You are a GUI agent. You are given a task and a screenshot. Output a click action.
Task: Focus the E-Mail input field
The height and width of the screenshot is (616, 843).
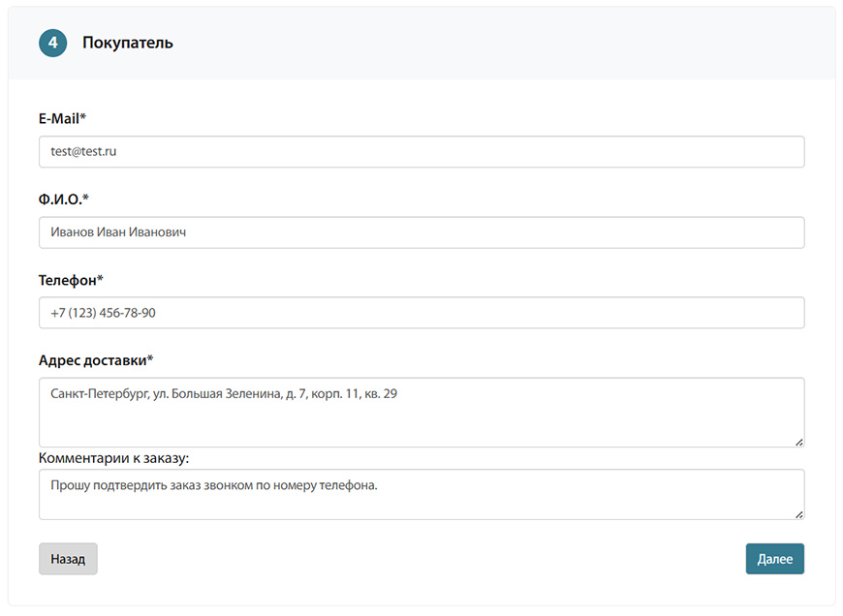421,152
